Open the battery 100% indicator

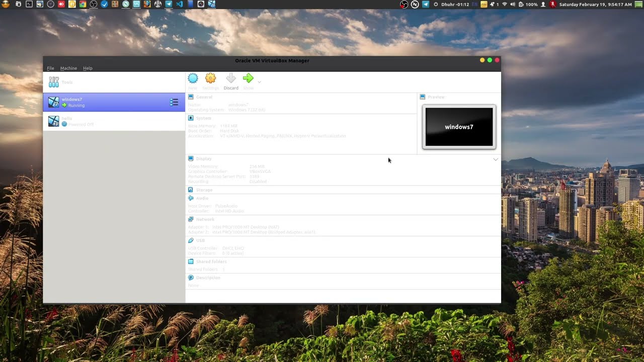[x=529, y=4]
